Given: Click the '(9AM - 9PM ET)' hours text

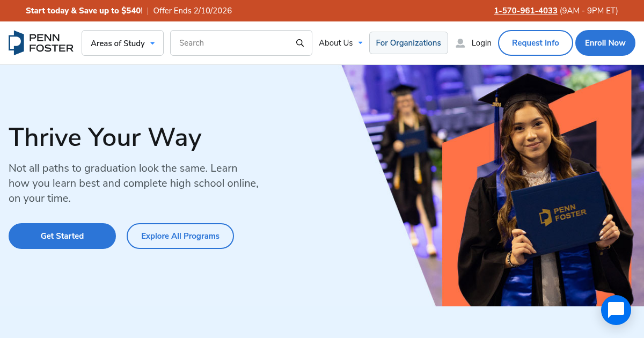Looking at the screenshot, I should point(589,11).
